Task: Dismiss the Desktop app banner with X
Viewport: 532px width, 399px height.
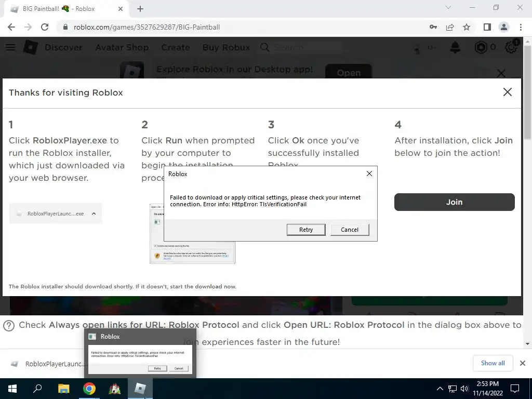Action: coord(501,73)
